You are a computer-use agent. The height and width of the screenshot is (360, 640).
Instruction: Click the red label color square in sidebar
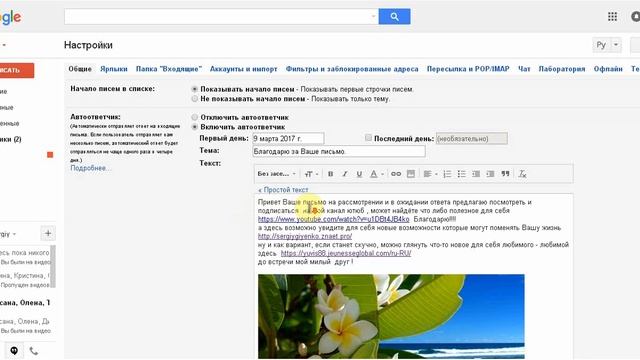pos(50,155)
